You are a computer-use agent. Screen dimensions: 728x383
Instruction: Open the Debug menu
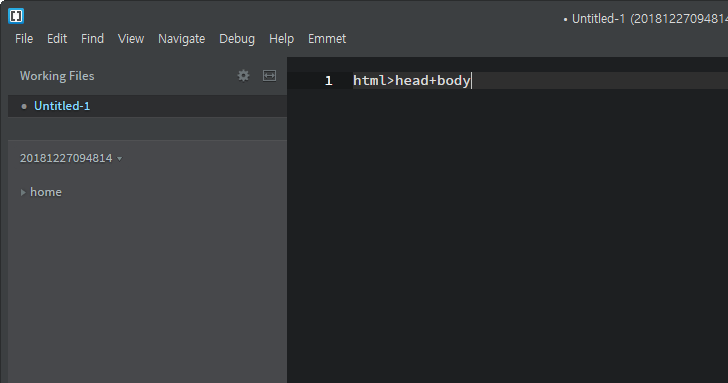point(237,39)
